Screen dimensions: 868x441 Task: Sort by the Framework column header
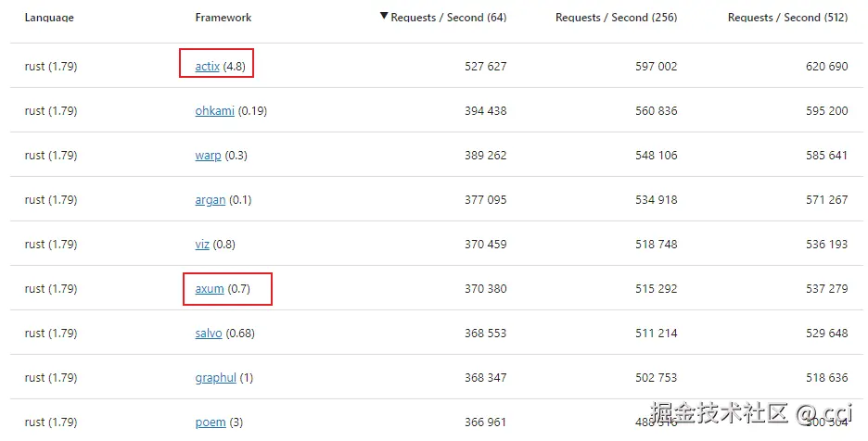(x=223, y=18)
